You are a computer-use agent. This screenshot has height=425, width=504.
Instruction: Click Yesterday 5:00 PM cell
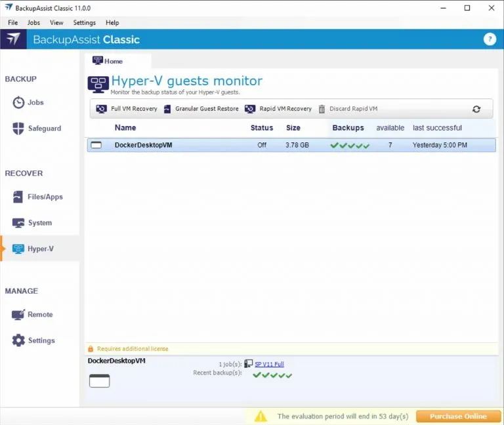440,145
